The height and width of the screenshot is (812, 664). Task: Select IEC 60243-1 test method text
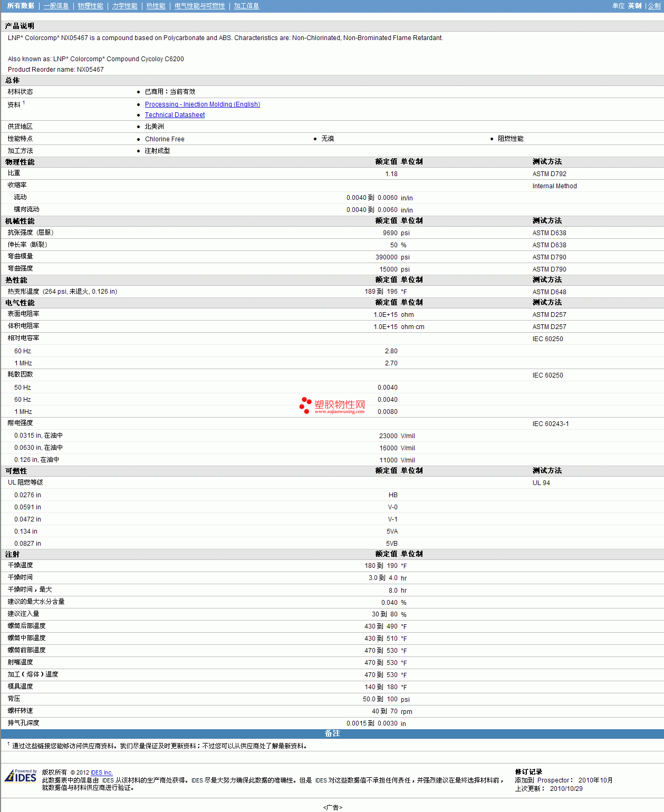(551, 424)
